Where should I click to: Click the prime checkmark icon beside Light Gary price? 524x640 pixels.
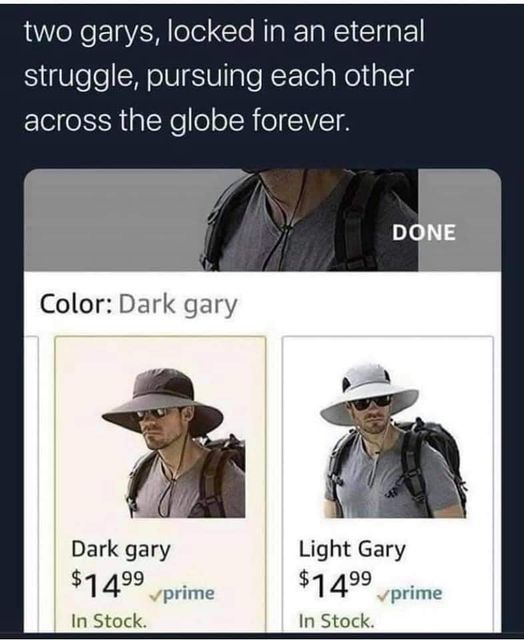pos(382,596)
